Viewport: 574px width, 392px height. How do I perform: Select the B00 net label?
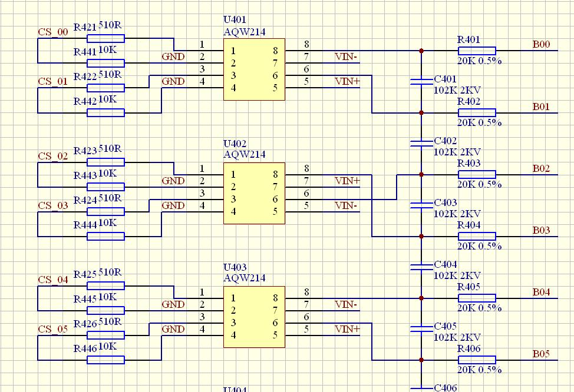pyautogui.click(x=541, y=45)
